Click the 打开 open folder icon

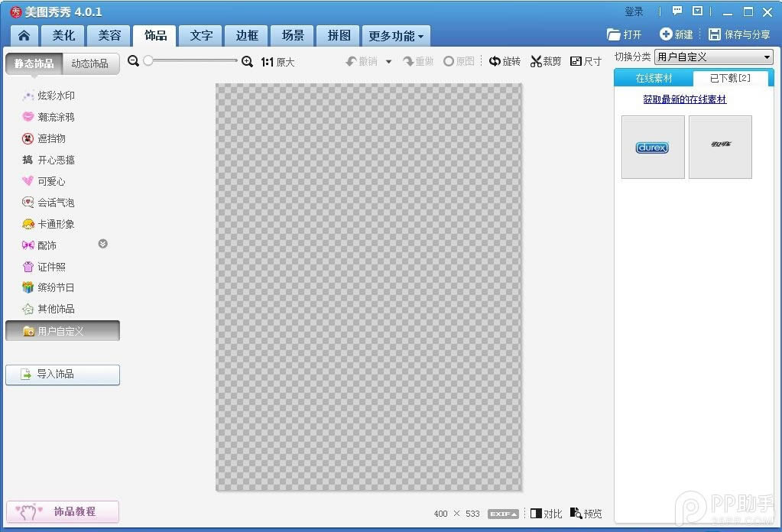[613, 34]
